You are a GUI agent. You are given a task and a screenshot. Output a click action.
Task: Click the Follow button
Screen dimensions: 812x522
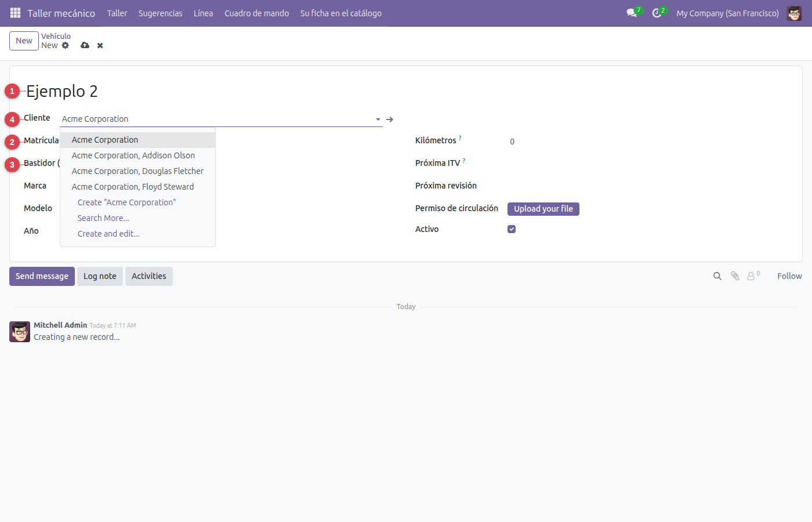(789, 276)
